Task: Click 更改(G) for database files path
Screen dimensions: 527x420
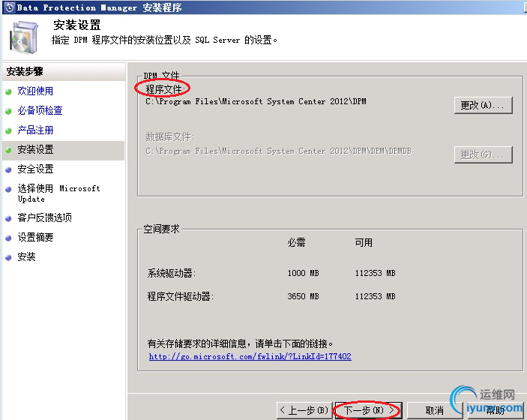Action: pos(483,154)
